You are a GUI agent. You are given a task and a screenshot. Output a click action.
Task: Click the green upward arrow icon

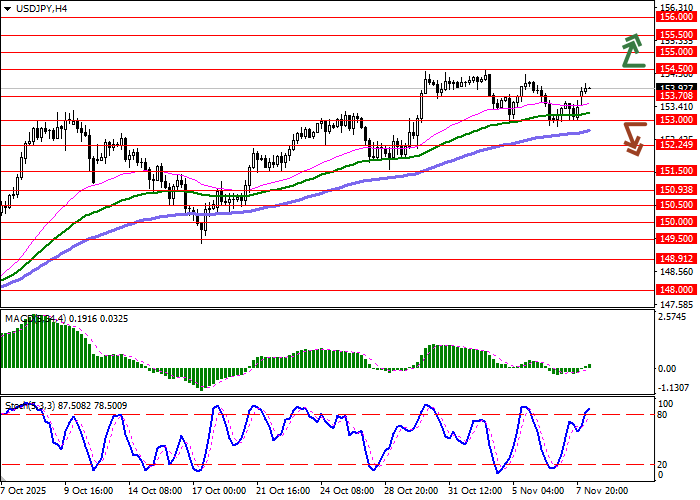pyautogui.click(x=631, y=51)
